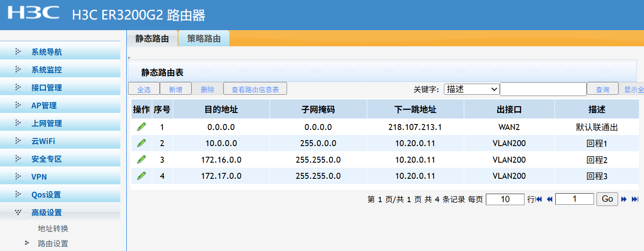Click the Go page button
The height and width of the screenshot is (251, 644).
point(607,199)
